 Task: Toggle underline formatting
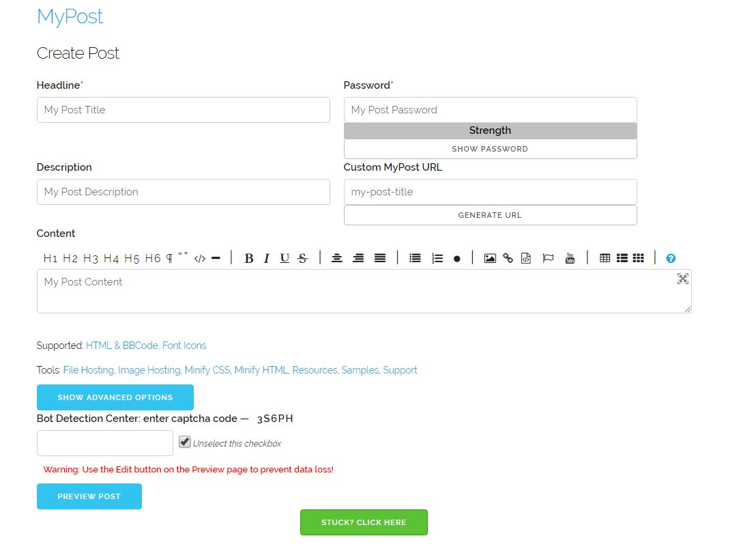285,259
